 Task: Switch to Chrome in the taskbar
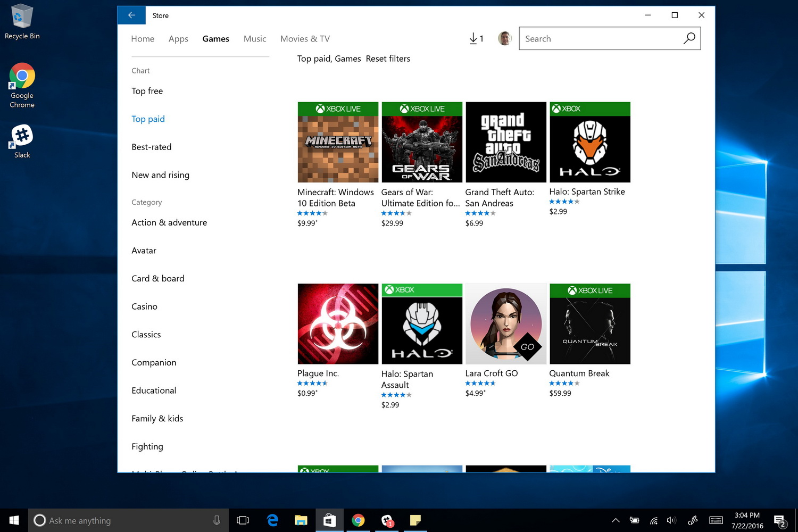click(358, 520)
